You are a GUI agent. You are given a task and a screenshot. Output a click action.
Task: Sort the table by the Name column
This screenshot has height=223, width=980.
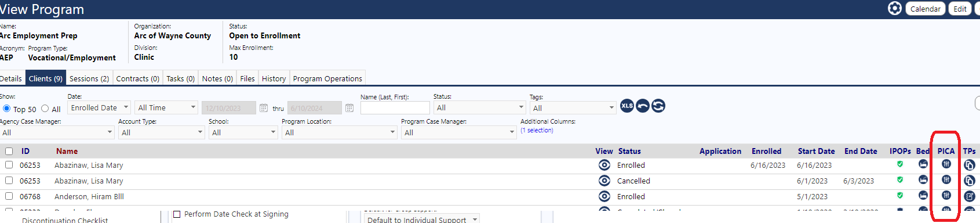click(x=67, y=151)
